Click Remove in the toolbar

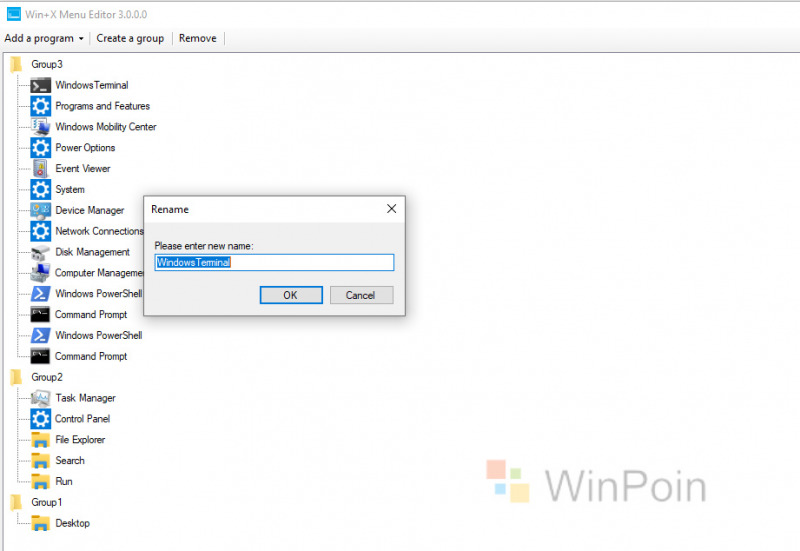tap(197, 38)
